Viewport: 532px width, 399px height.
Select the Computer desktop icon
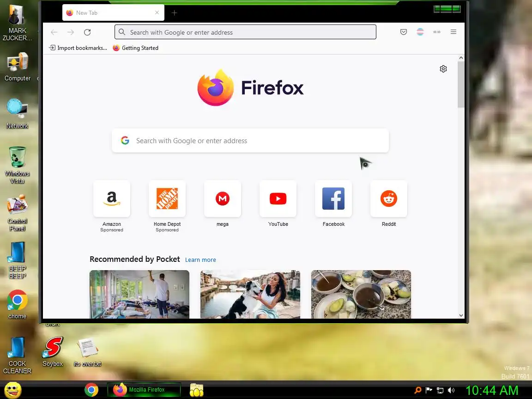click(17, 67)
